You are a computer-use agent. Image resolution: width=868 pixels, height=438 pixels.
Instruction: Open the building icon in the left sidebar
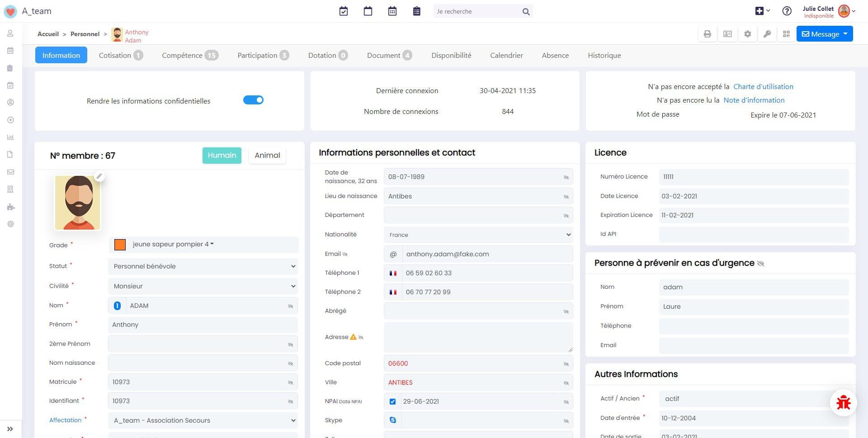[10, 189]
